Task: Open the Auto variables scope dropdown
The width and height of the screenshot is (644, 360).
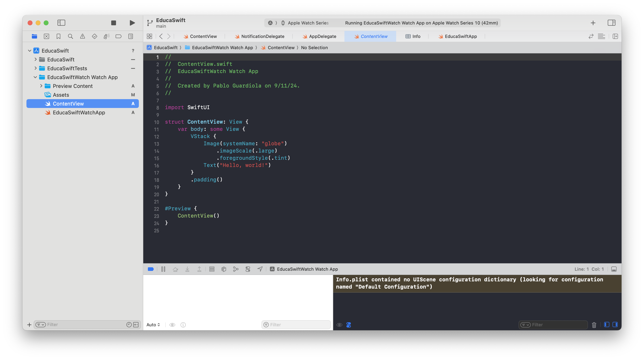Action: (x=153, y=325)
